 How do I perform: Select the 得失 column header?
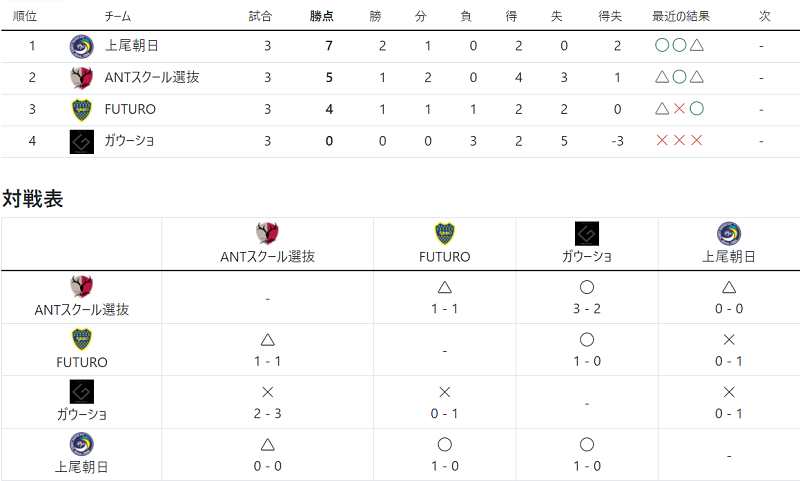coord(610,16)
